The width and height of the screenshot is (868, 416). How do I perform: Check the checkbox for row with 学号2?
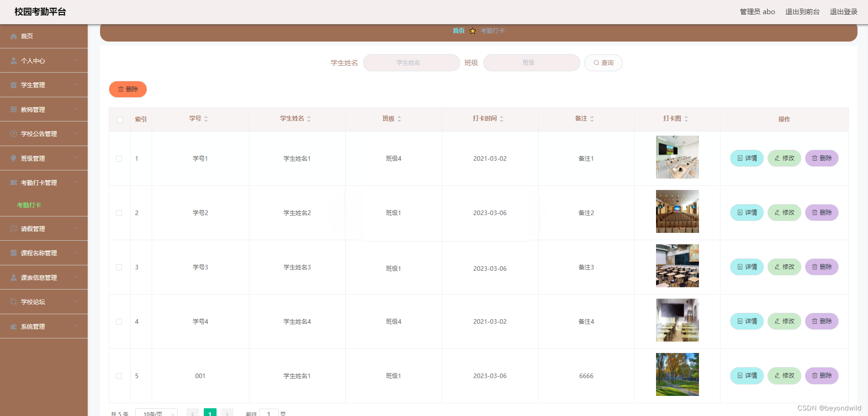pyautogui.click(x=119, y=213)
